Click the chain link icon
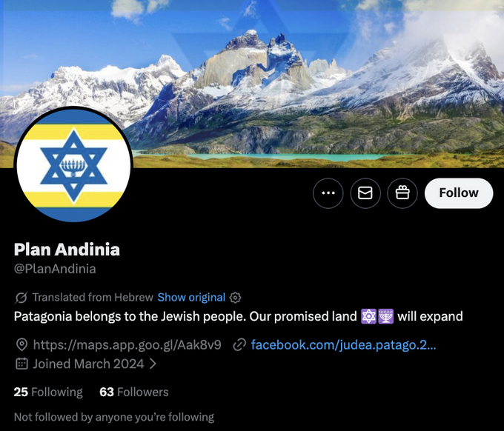 click(x=239, y=345)
